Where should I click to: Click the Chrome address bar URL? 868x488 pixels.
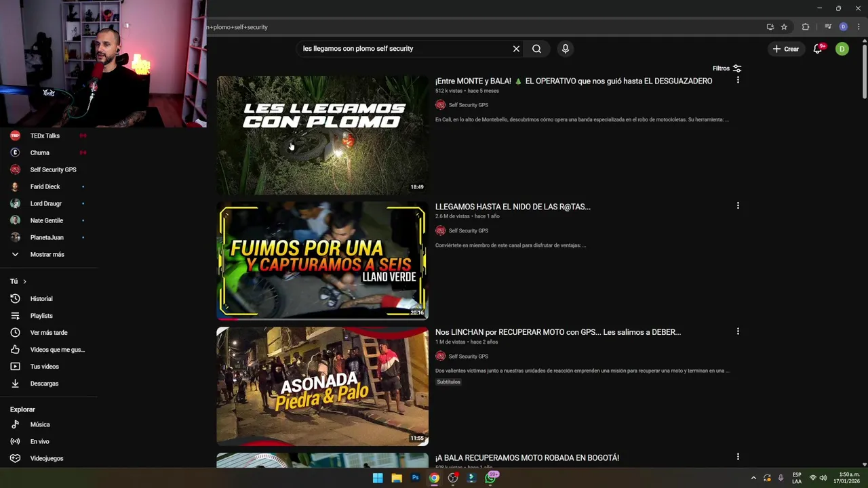(x=237, y=27)
